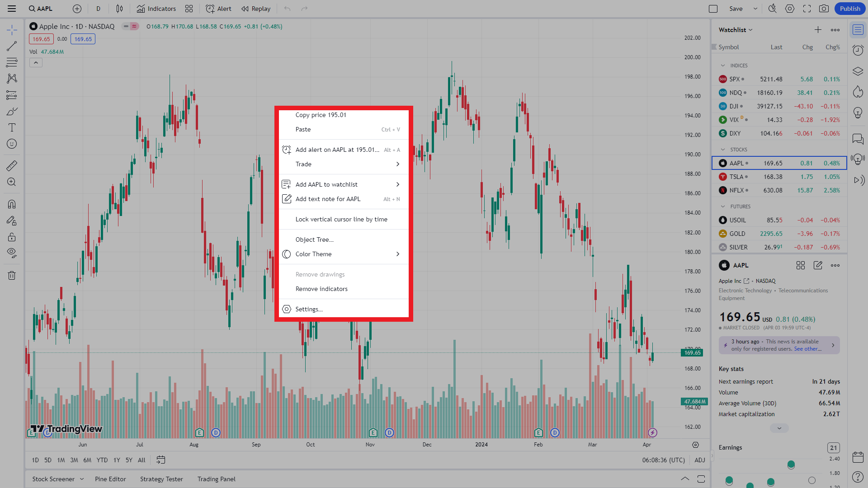Select the trend line drawing tool

coord(12,46)
